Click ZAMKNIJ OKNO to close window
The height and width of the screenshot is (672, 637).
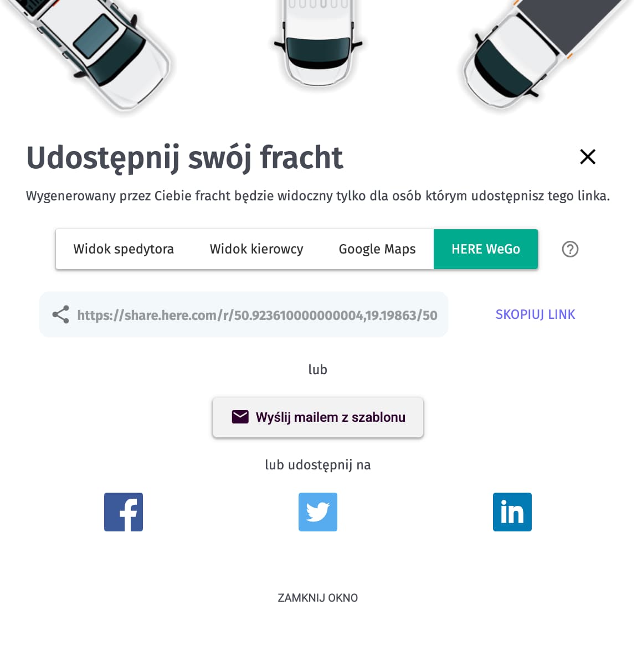click(x=318, y=598)
